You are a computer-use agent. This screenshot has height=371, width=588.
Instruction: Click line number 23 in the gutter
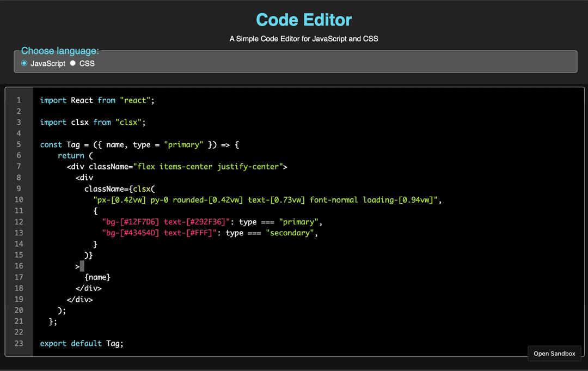click(19, 344)
